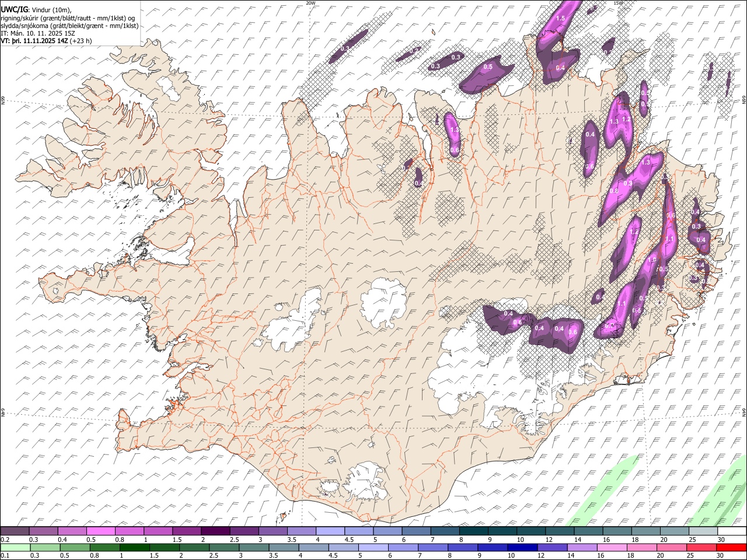Click the '15W' longitude label at top edge
The image size is (747, 560).
point(618,3)
